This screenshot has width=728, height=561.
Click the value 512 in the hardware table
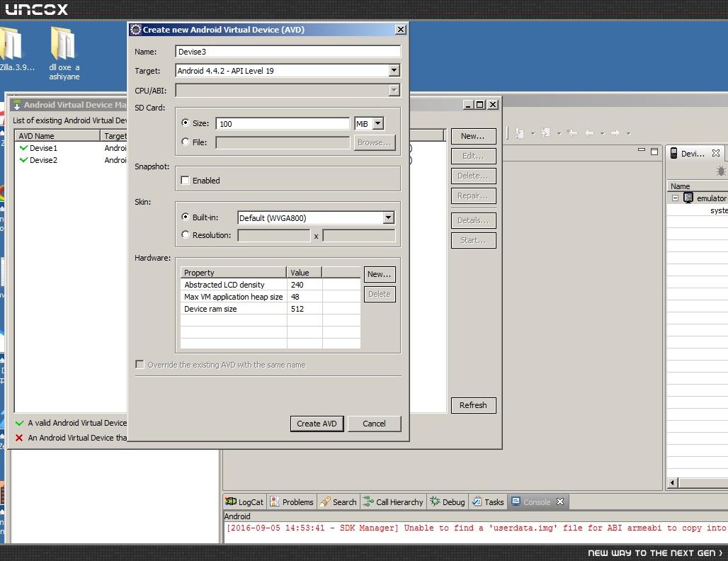[297, 309]
